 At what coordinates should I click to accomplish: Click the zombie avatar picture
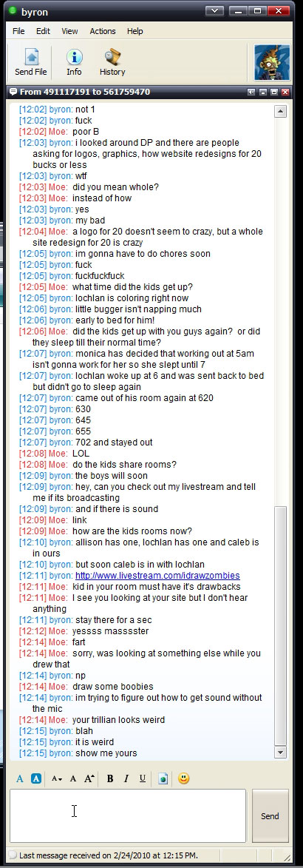coord(272,62)
